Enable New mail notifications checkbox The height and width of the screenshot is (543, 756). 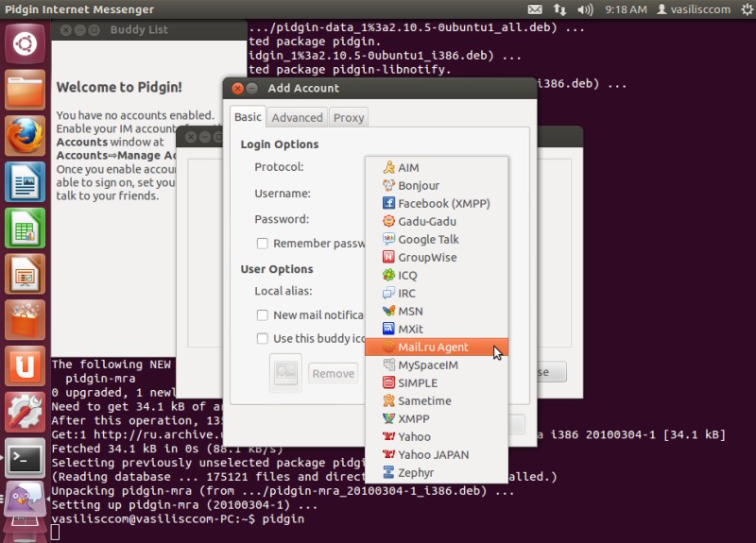click(263, 315)
